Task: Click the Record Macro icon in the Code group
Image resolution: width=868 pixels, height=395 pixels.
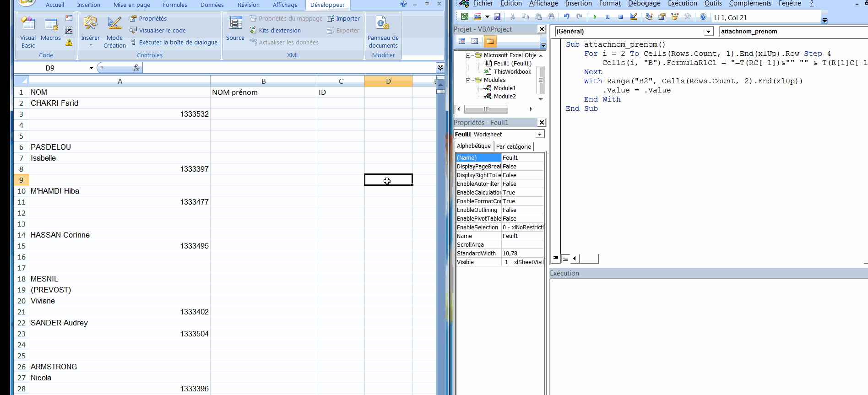Action: tap(69, 18)
